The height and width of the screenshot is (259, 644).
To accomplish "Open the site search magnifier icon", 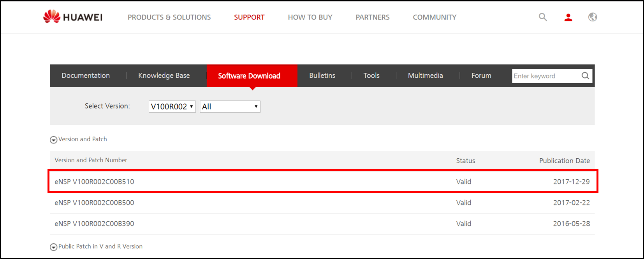I will tap(543, 17).
